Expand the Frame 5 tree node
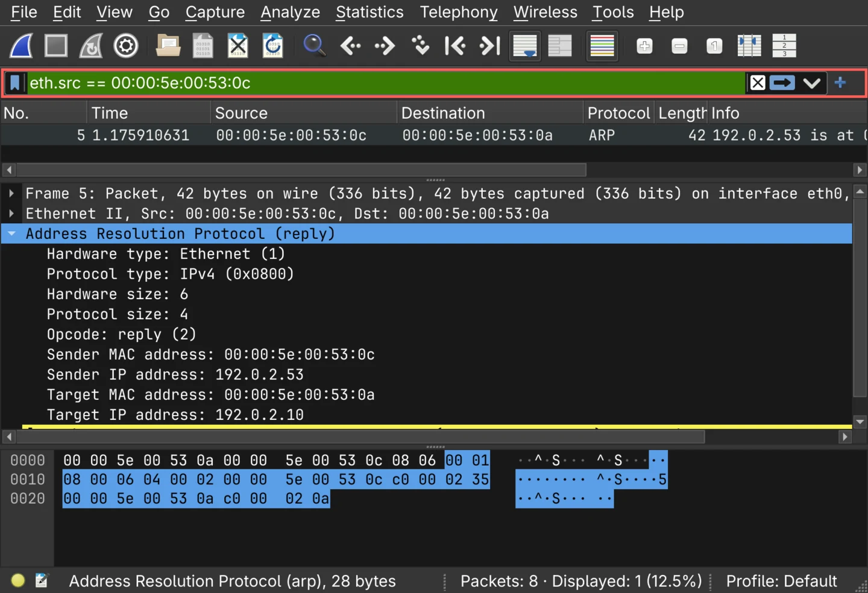868x593 pixels. tap(11, 194)
